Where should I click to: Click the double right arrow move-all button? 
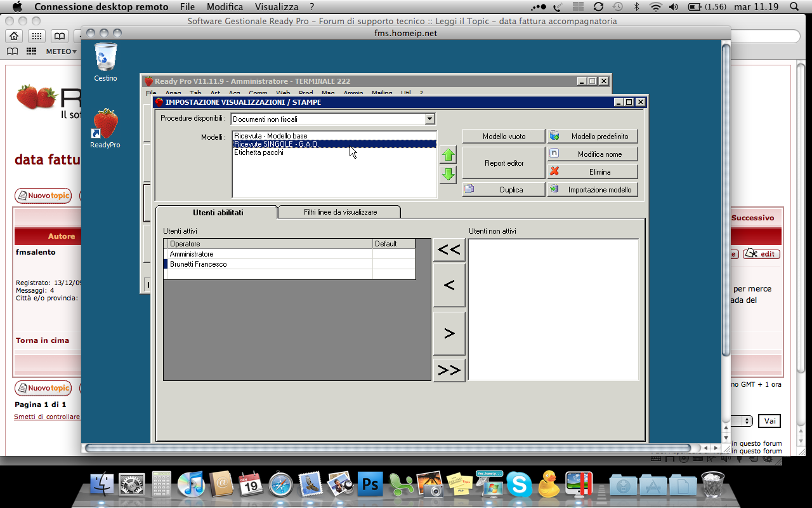pyautogui.click(x=449, y=370)
